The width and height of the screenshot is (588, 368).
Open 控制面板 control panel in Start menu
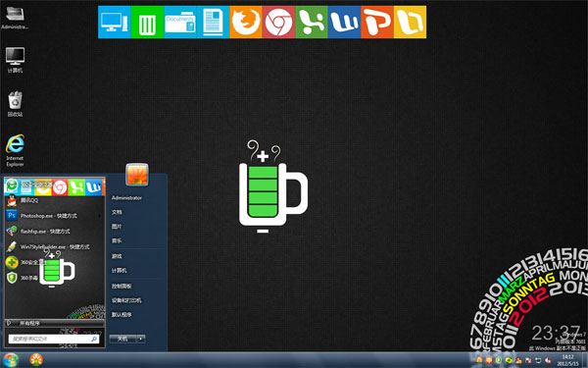pyautogui.click(x=122, y=287)
